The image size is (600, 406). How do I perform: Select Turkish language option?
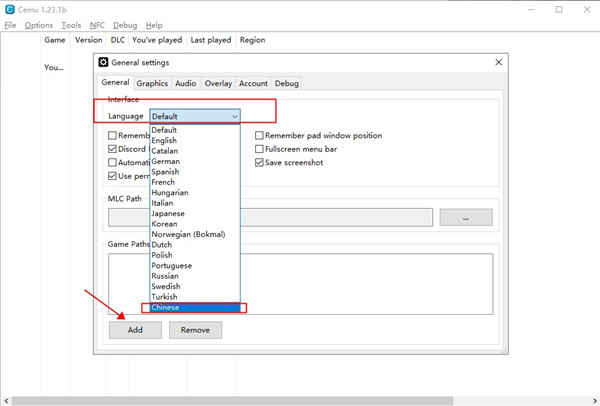click(x=195, y=297)
